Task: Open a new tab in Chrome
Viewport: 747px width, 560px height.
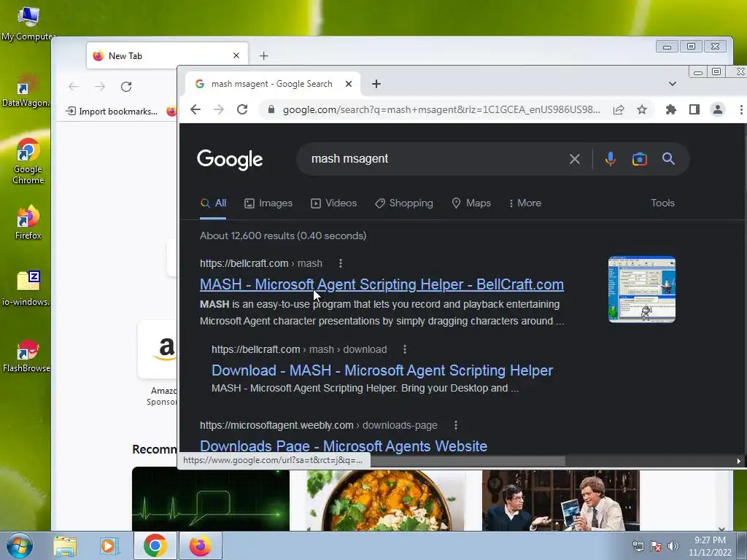Action: point(376,84)
